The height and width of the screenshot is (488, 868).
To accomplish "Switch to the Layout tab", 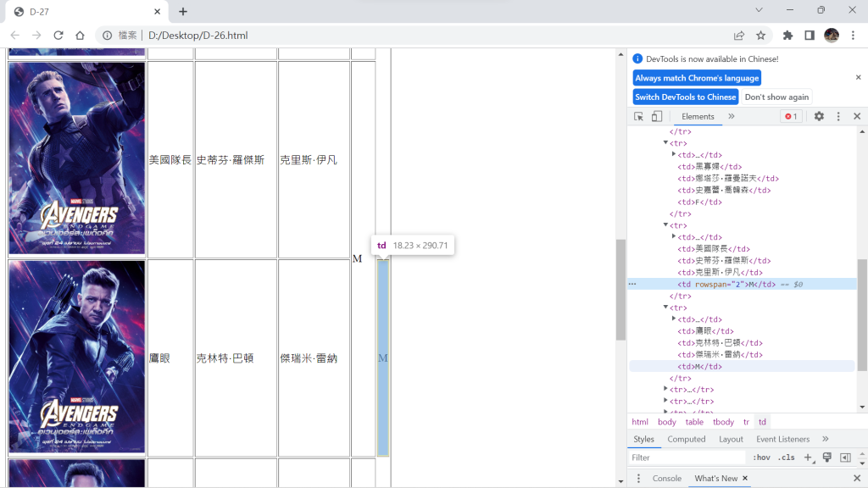I will point(731,440).
